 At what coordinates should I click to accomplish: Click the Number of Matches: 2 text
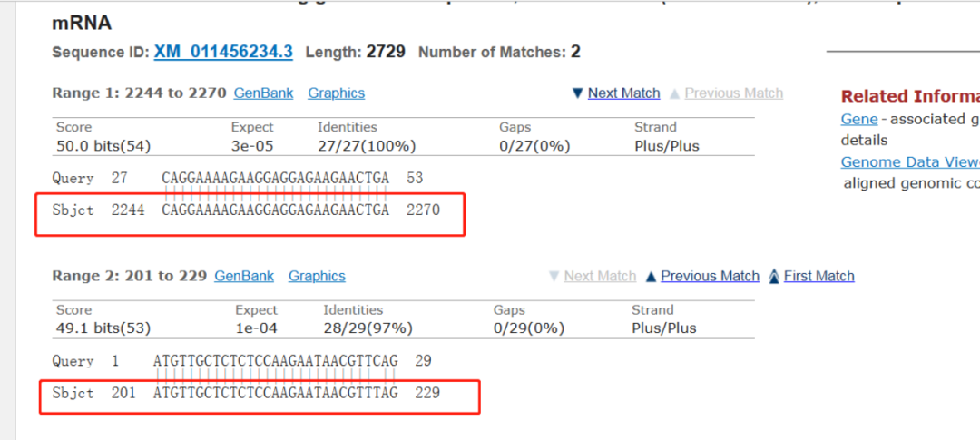(x=499, y=51)
